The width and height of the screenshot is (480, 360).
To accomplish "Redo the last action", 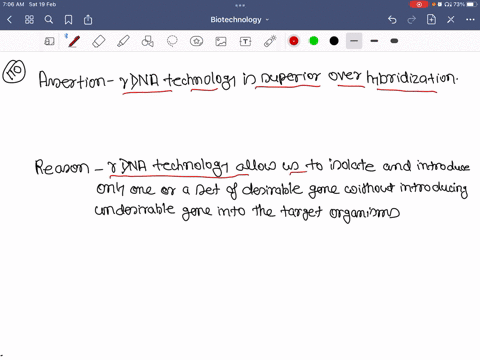I will tap(412, 20).
